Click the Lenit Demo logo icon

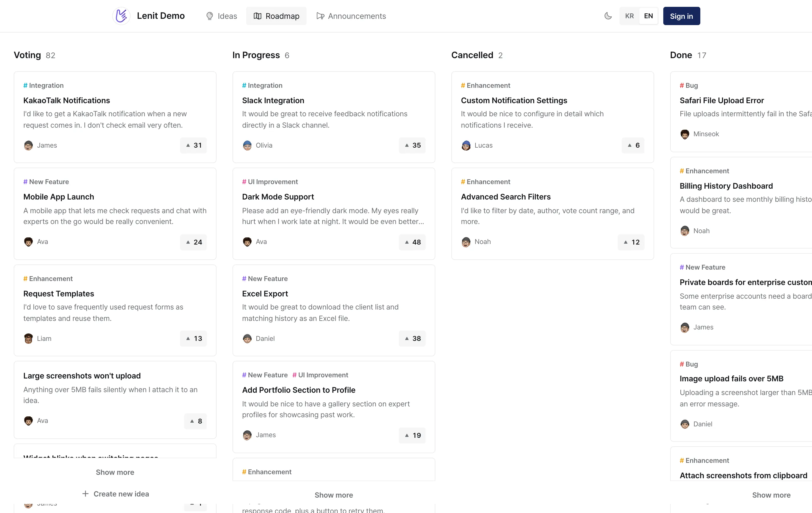(x=121, y=16)
